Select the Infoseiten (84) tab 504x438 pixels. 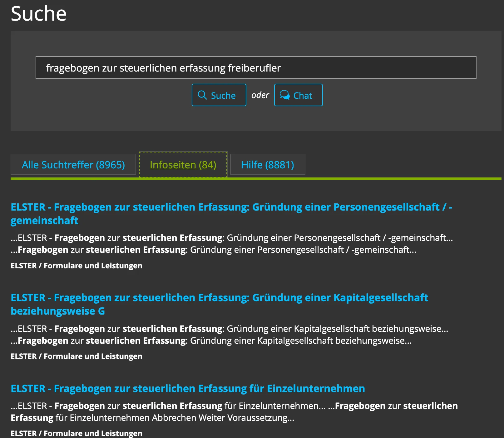click(183, 165)
